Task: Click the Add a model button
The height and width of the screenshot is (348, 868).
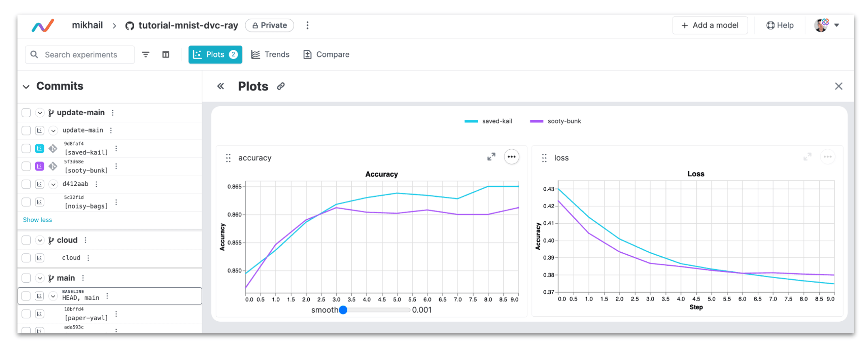Action: [x=710, y=25]
